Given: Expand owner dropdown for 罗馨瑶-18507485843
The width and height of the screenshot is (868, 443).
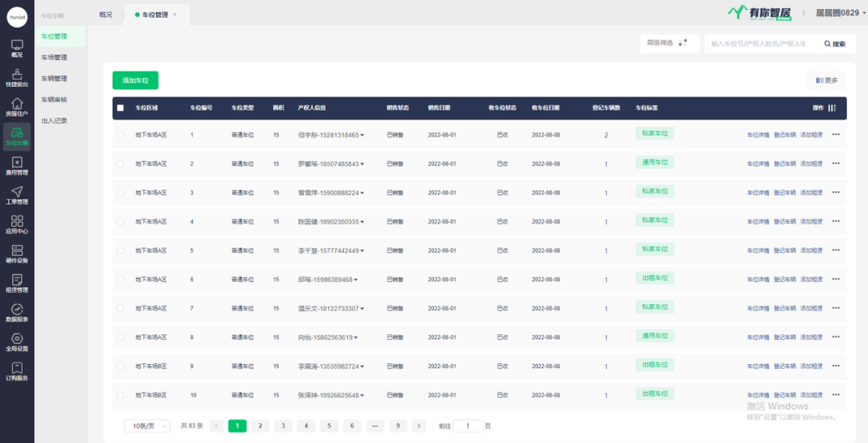Looking at the screenshot, I should pyautogui.click(x=362, y=164).
